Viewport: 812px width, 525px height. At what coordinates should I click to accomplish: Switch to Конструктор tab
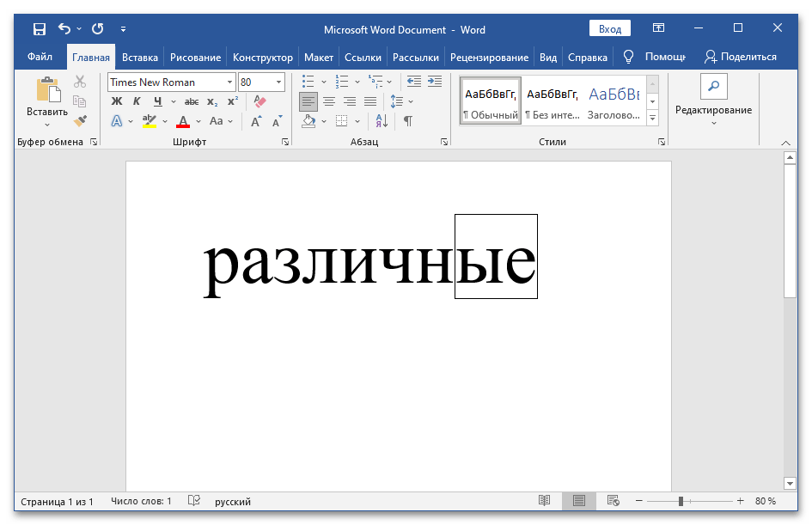263,58
